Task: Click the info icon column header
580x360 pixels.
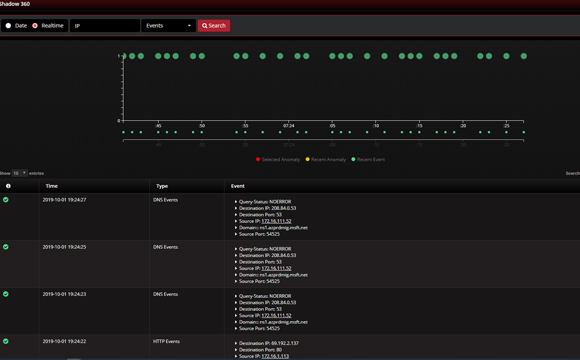Action: coord(8,186)
